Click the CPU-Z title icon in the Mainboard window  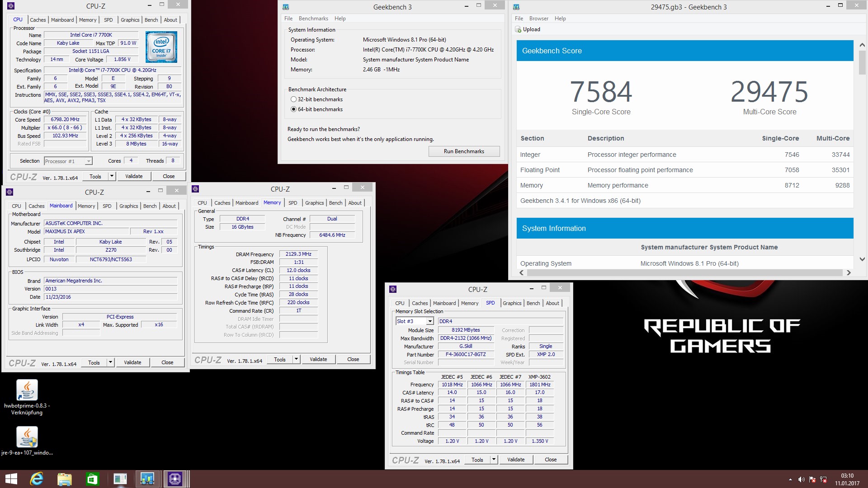coord(9,192)
